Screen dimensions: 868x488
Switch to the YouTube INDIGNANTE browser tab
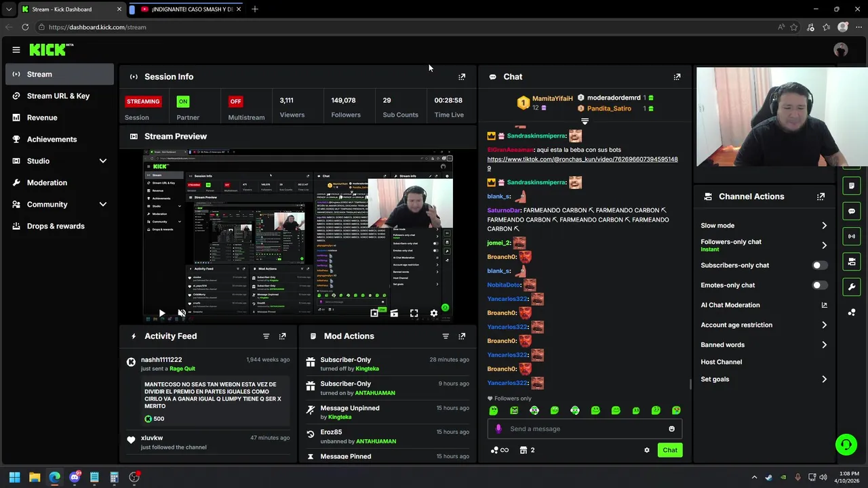[x=186, y=9]
